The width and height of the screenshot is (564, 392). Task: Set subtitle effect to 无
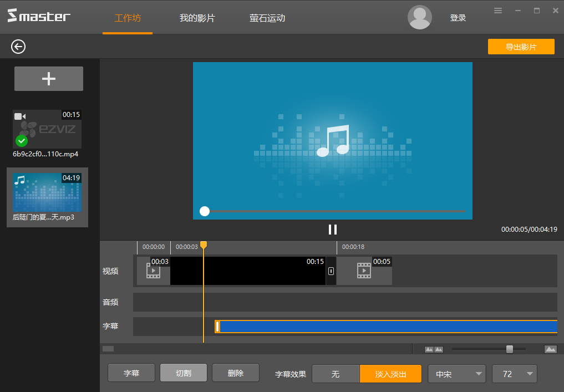[336, 374]
